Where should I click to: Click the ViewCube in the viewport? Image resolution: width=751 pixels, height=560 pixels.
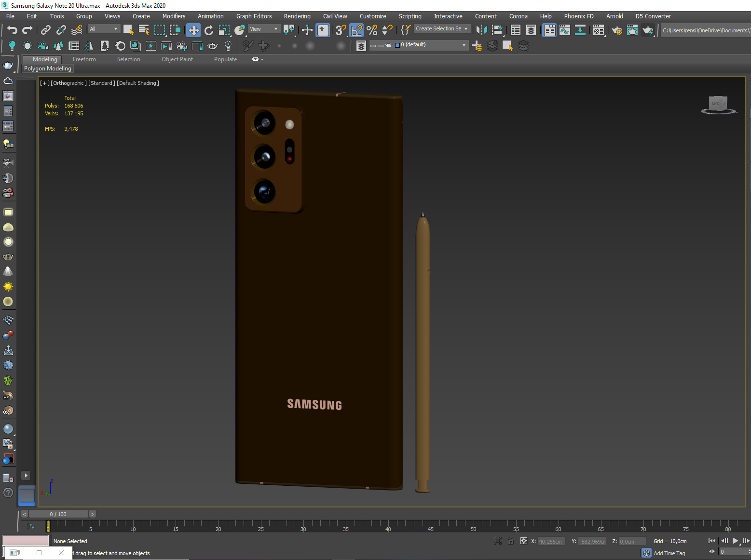point(719,104)
